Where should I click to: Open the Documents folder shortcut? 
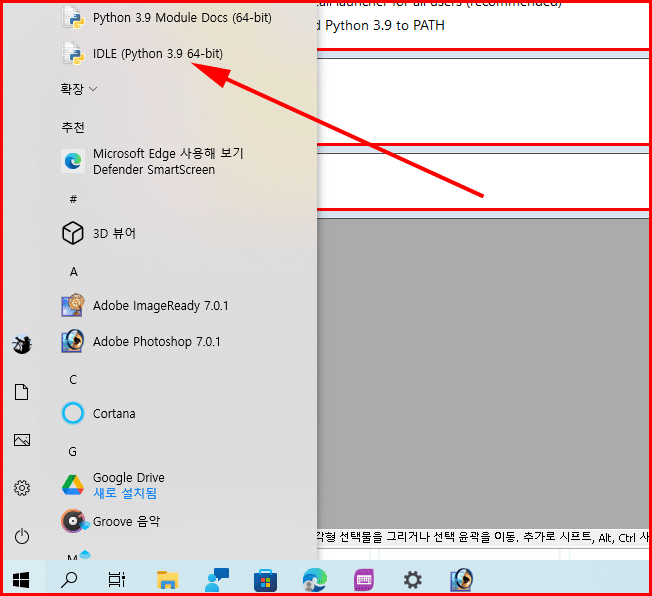coord(22,392)
